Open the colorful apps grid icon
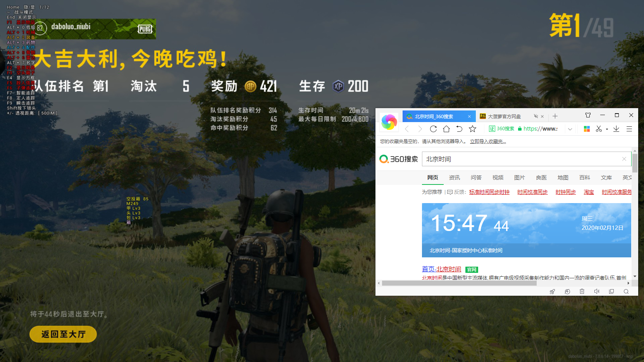Image resolution: width=644 pixels, height=362 pixels. pos(587,129)
